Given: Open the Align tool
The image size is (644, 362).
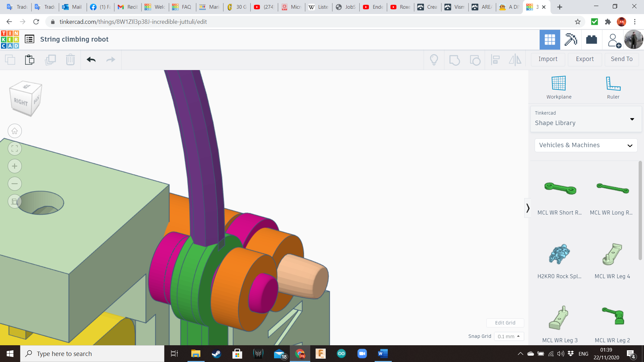Looking at the screenshot, I should click(495, 60).
